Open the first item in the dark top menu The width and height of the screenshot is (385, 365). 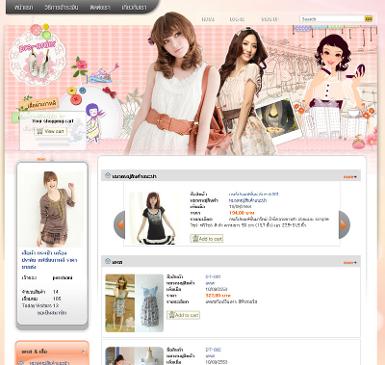[24, 7]
